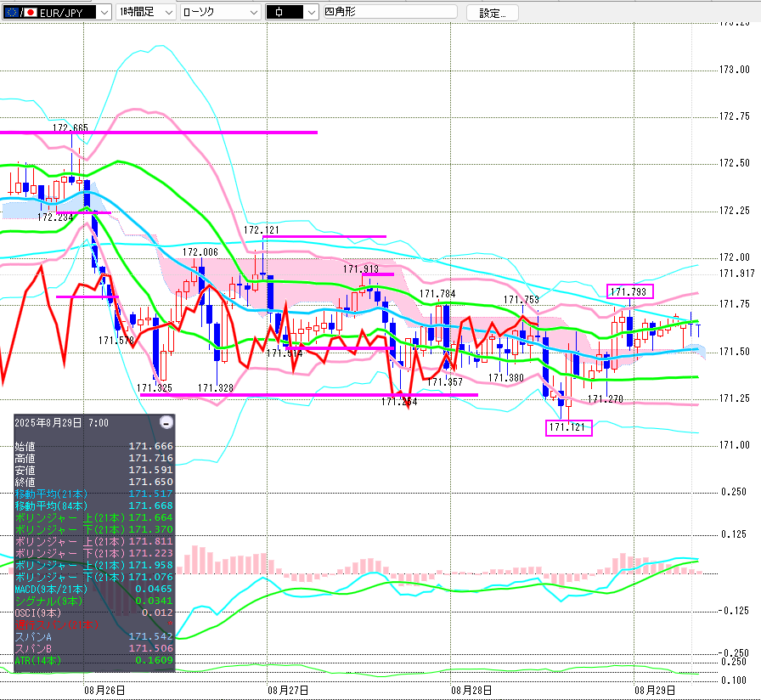Click the Bollinger upper value 171.811
Screen dimensions: 761x700
[x=150, y=541]
